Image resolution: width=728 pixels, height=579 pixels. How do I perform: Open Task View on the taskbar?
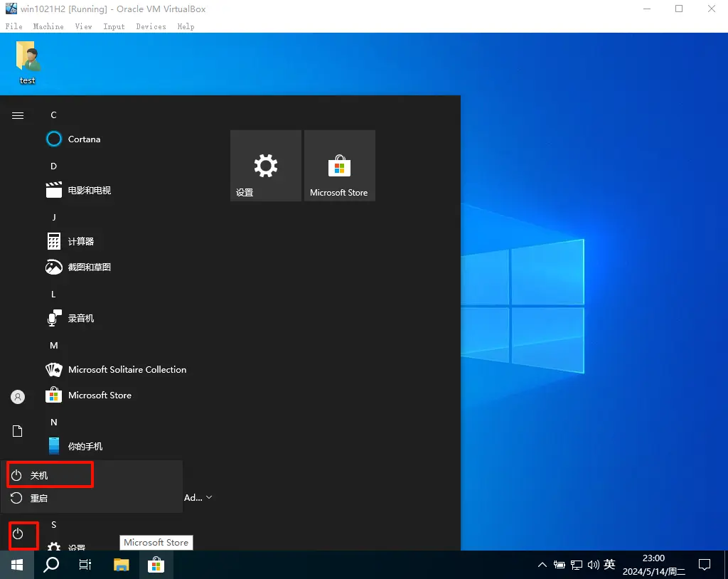tap(85, 565)
